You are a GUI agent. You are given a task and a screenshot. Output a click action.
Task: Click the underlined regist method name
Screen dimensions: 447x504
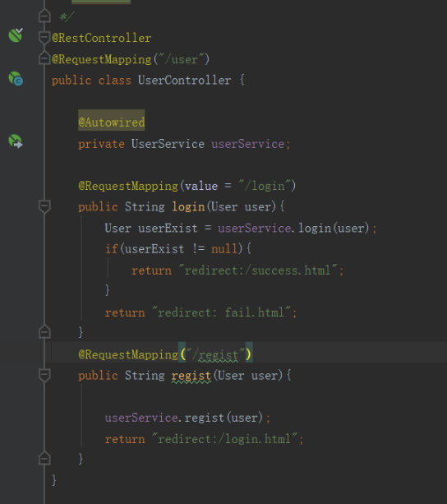[x=191, y=376]
